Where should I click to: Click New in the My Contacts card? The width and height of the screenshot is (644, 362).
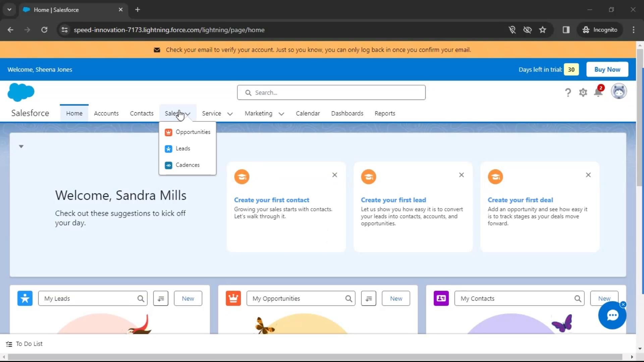point(604,298)
